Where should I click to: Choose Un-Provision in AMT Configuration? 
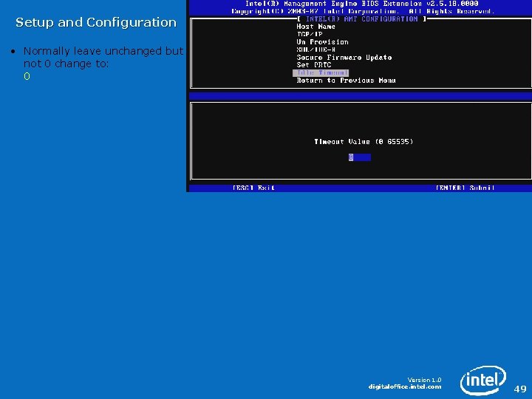(322, 42)
